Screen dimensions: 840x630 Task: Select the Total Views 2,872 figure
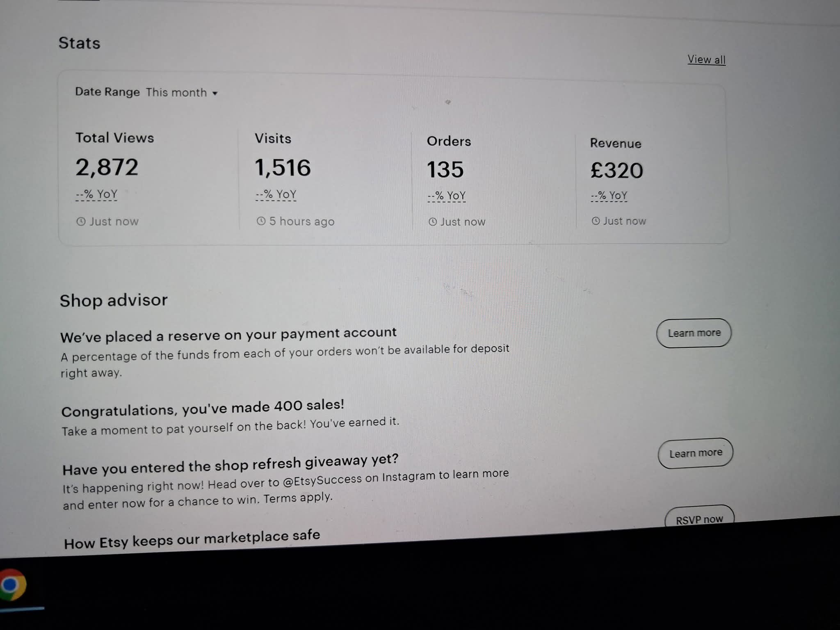coord(107,167)
